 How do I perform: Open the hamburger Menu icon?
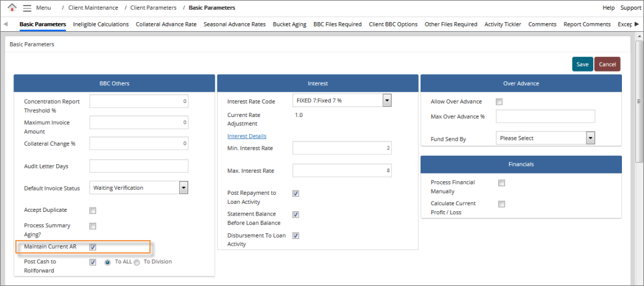27,7
